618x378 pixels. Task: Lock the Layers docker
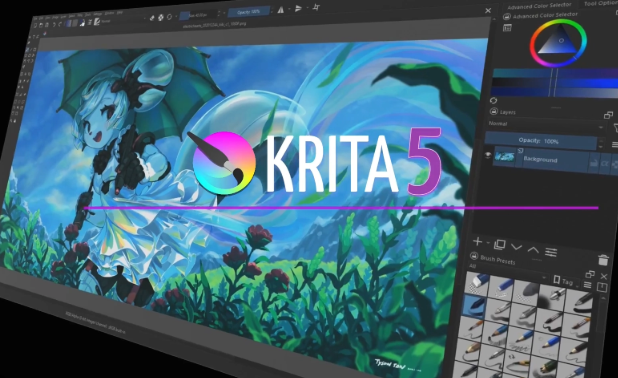(494, 112)
